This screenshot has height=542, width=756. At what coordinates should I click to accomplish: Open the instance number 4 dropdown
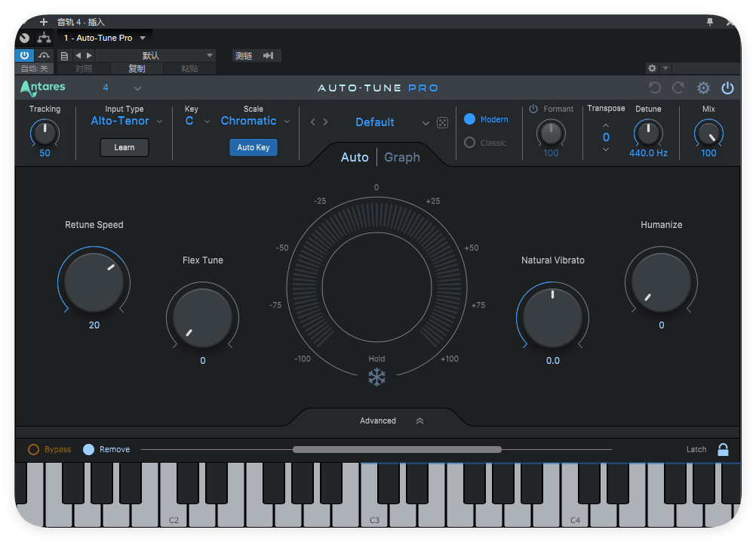122,88
